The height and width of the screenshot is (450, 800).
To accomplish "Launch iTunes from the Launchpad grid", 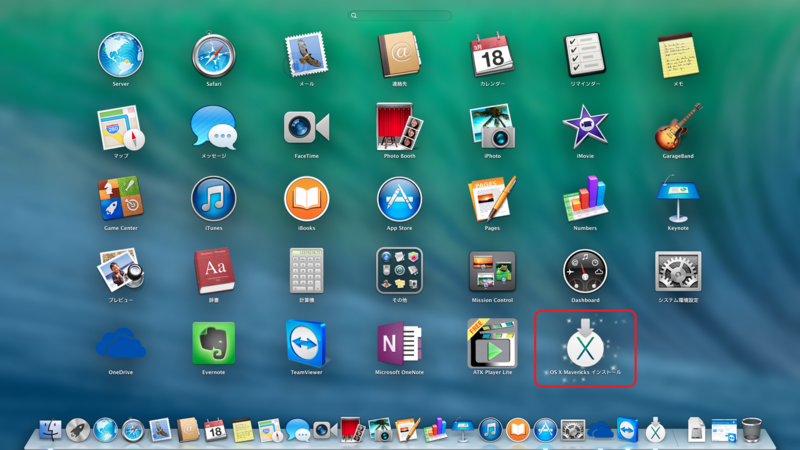I will (x=214, y=199).
